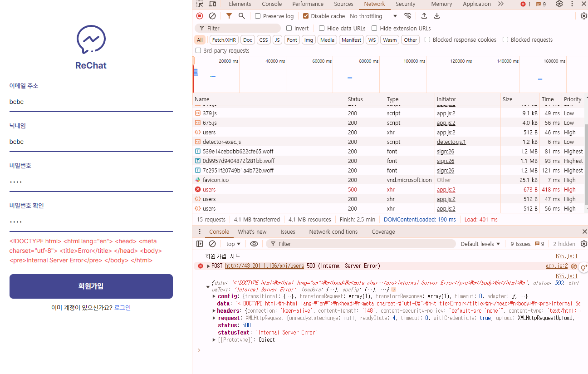Enable Preserve log checkbox
Screen dimensions: 588x374
[258, 16]
